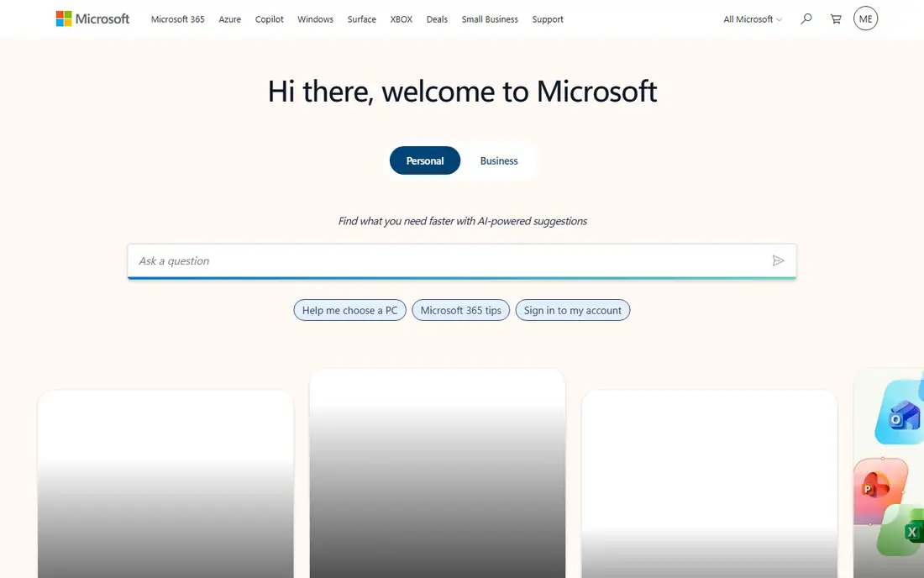Go to Copilot in top navigation
924x578 pixels.
pos(270,18)
